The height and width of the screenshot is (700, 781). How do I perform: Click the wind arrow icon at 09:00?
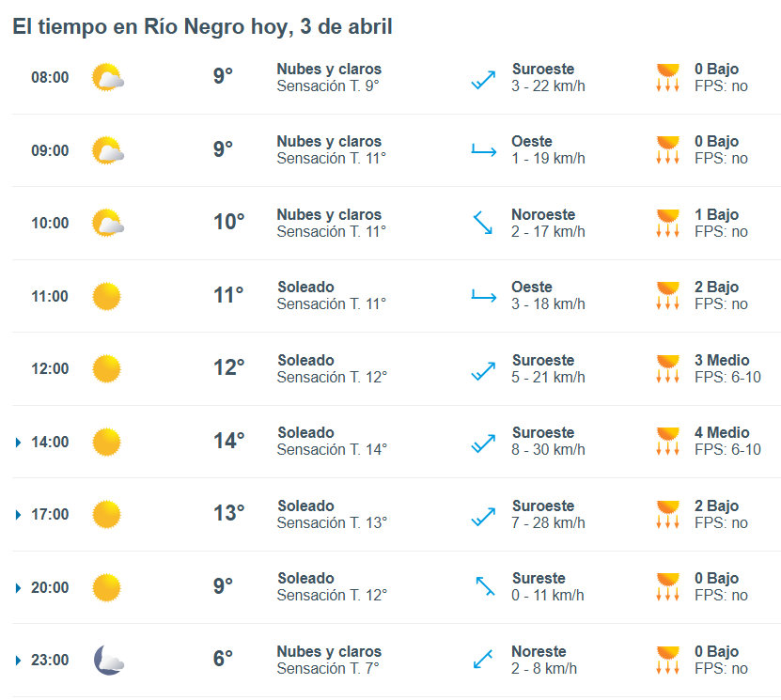(483, 149)
